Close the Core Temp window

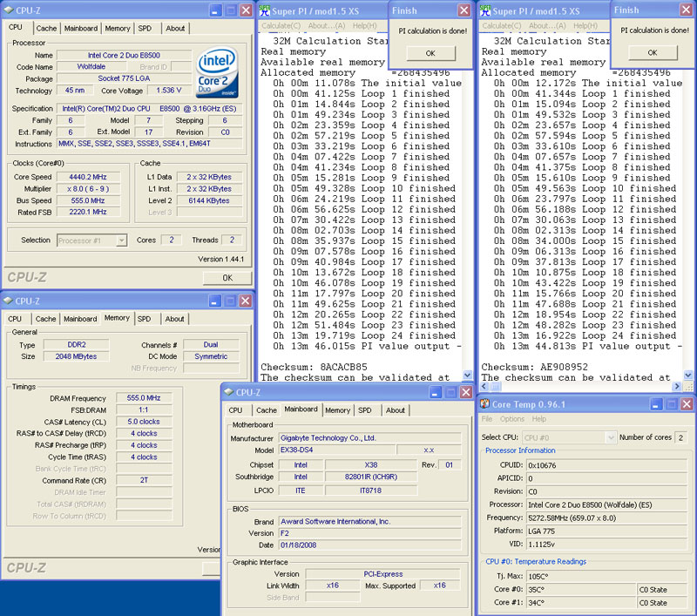tap(687, 404)
